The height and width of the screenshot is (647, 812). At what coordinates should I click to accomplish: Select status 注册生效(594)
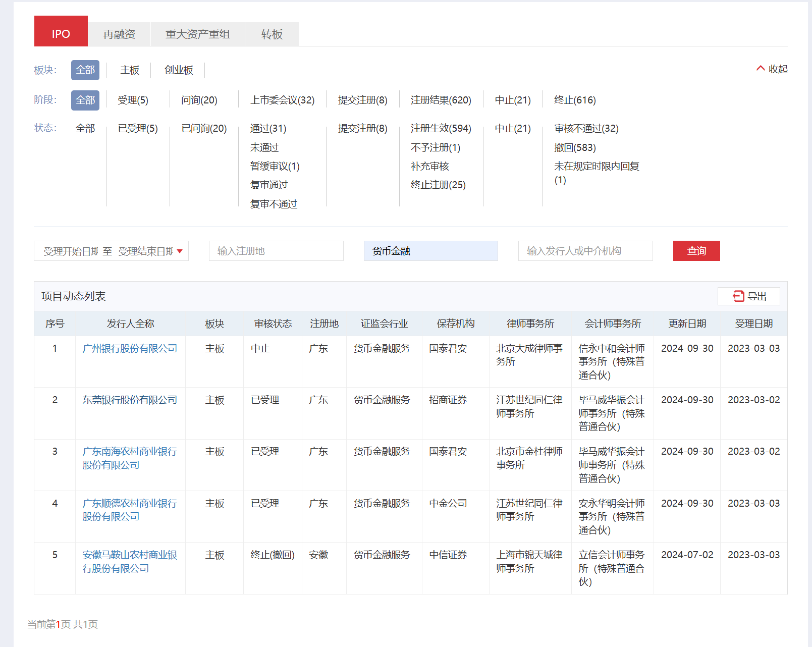[x=441, y=129]
